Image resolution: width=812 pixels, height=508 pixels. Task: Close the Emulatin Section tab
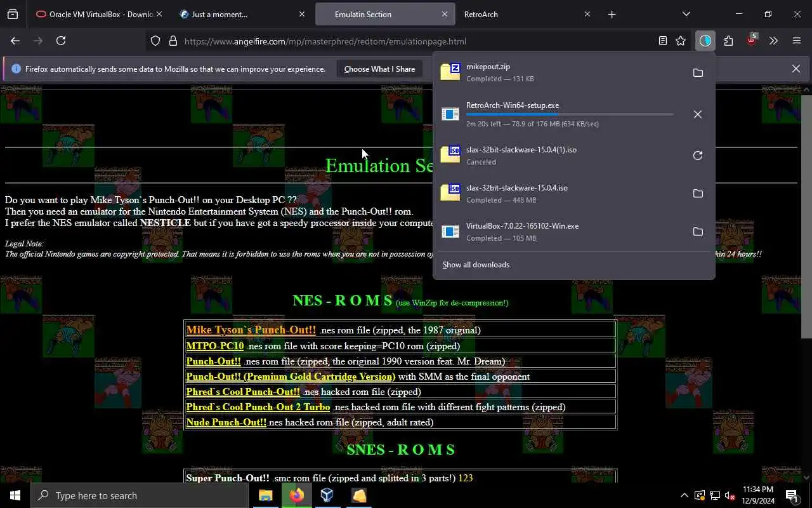pos(444,14)
